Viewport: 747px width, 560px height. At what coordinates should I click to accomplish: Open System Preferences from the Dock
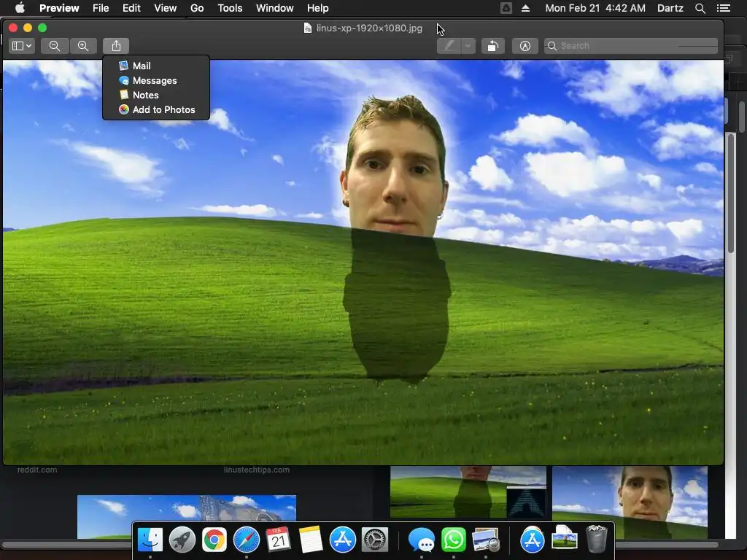pos(374,540)
